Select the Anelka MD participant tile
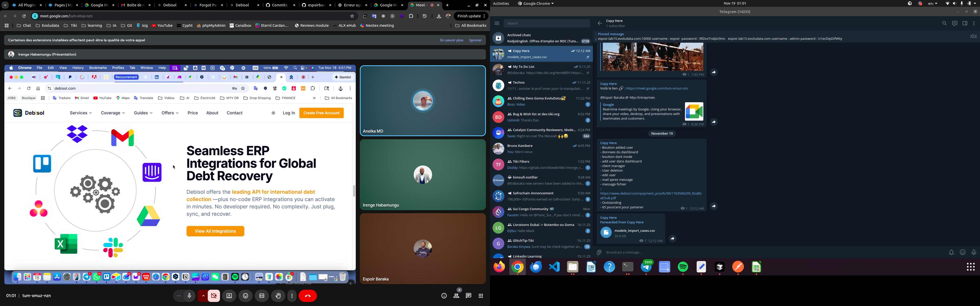 [x=423, y=101]
